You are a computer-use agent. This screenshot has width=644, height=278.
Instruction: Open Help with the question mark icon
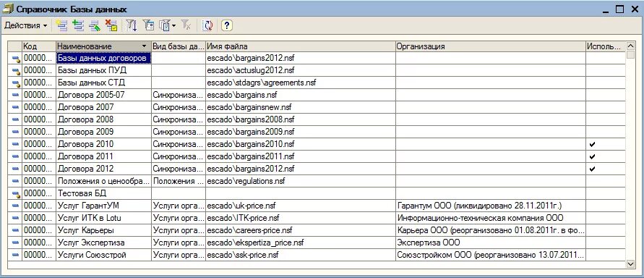(x=227, y=25)
